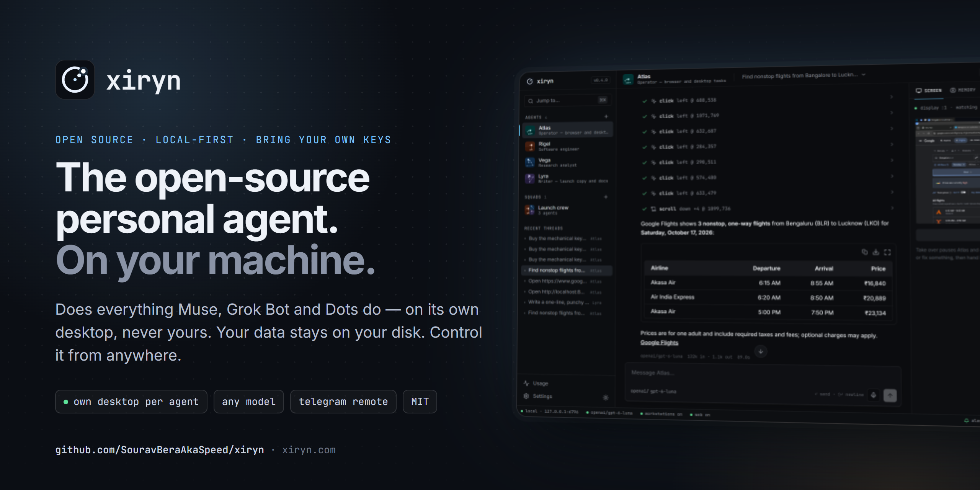This screenshot has height=490, width=980.
Task: Expand the scroll down step chevron
Action: click(x=892, y=208)
